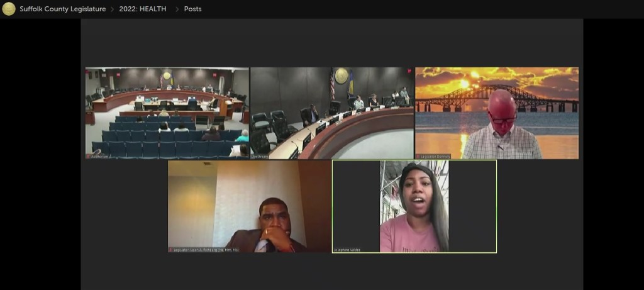
Task: Click muted mic icon on Legislator Donnelly tile
Action: click(418, 156)
